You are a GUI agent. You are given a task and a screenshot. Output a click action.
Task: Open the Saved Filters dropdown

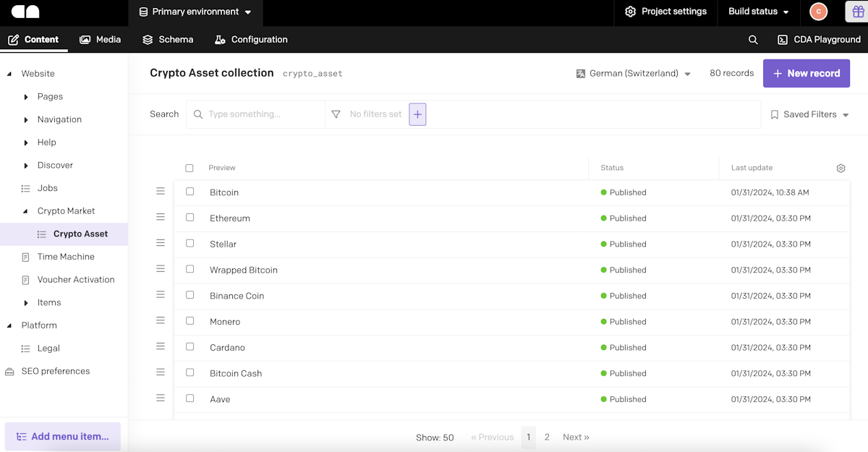pos(809,115)
